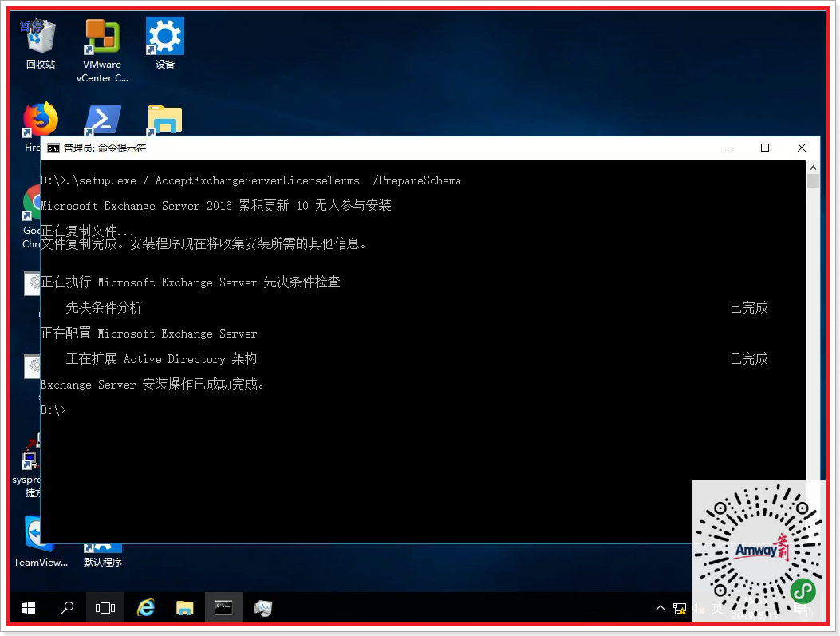This screenshot has width=840, height=636.
Task: Click the '正在执行 Microsoft Exchange Server 先决条件检查' line
Action: pyautogui.click(x=190, y=282)
